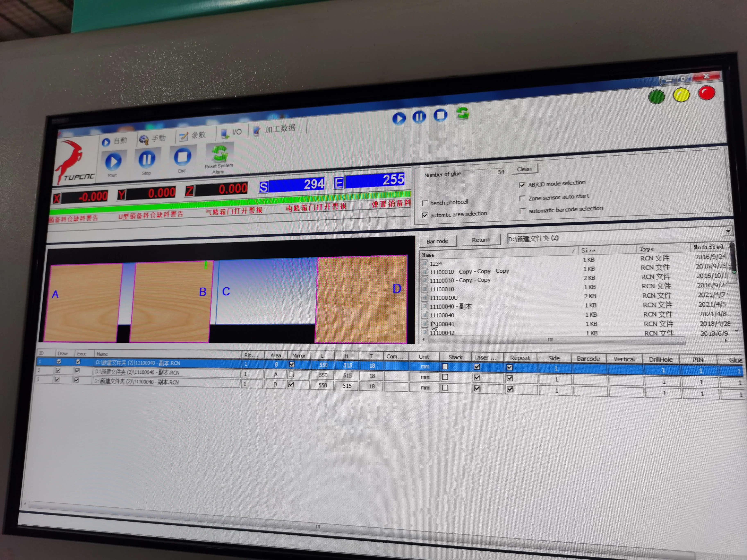Click Reset System Alarm green arrows icon
Viewport: 747px width, 560px height.
(220, 154)
